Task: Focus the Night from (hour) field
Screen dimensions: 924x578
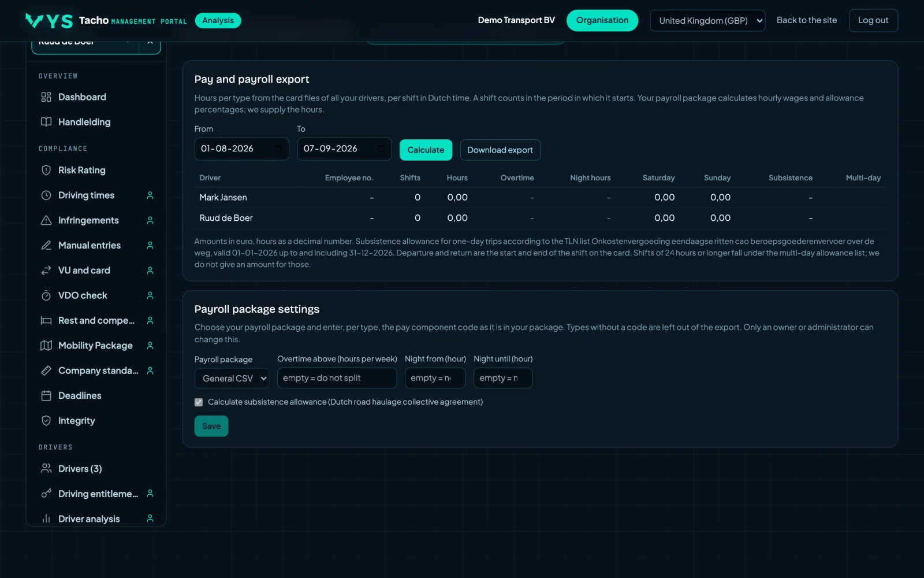Action: [x=435, y=378]
